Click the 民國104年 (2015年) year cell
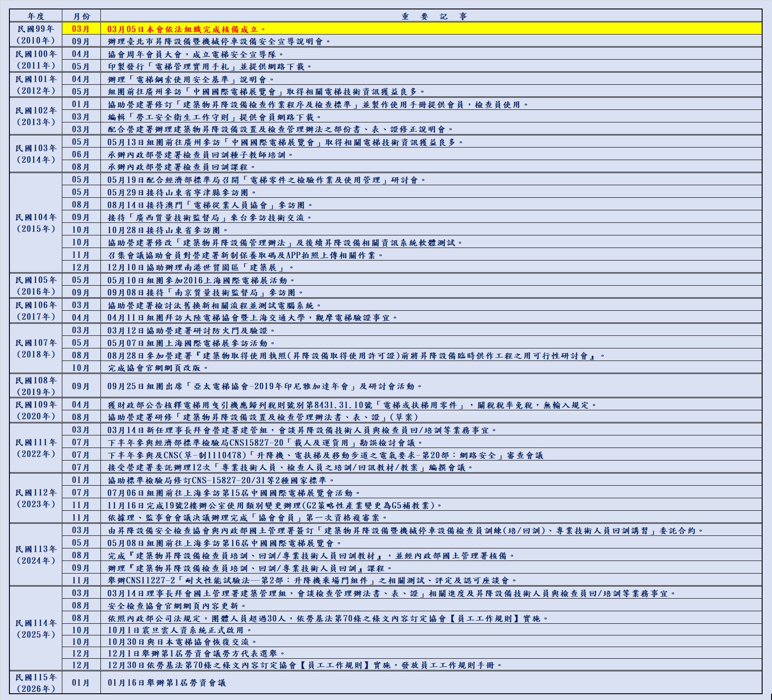This screenshot has height=700, width=772. (x=36, y=223)
